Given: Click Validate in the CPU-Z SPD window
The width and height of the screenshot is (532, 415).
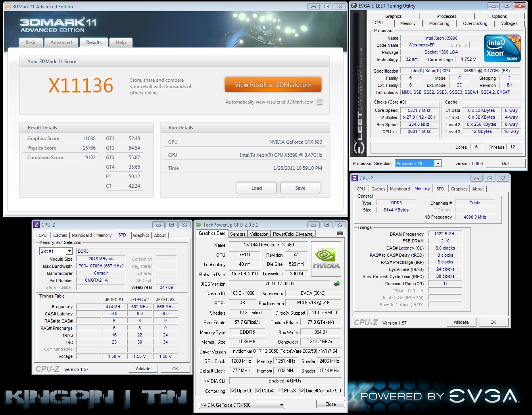Looking at the screenshot, I should click(x=143, y=369).
